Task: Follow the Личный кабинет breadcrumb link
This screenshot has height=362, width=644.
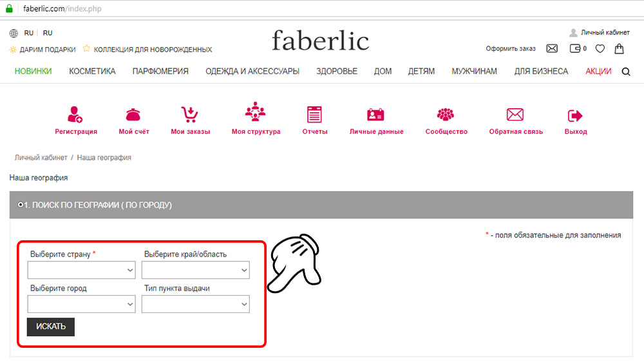Action: pos(41,157)
